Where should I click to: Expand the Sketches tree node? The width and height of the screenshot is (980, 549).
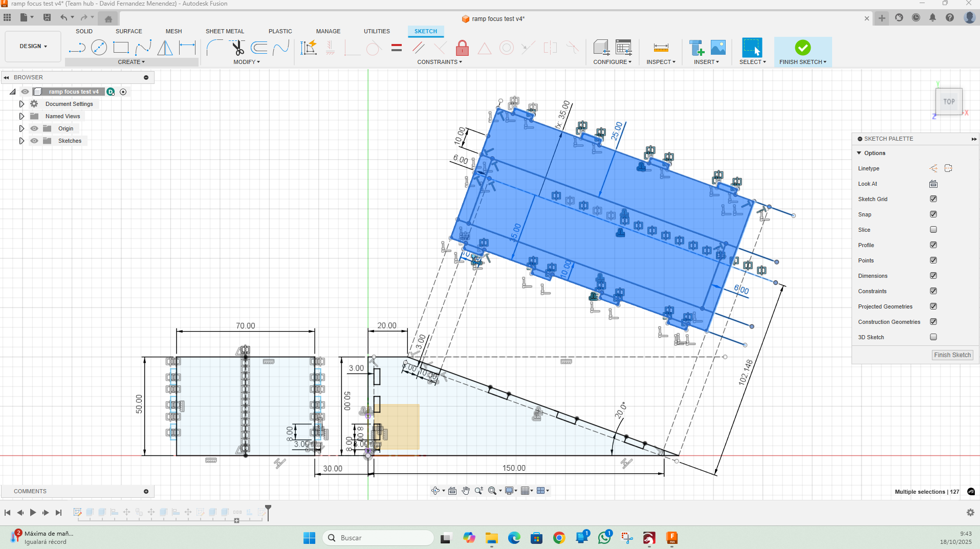[x=21, y=141]
